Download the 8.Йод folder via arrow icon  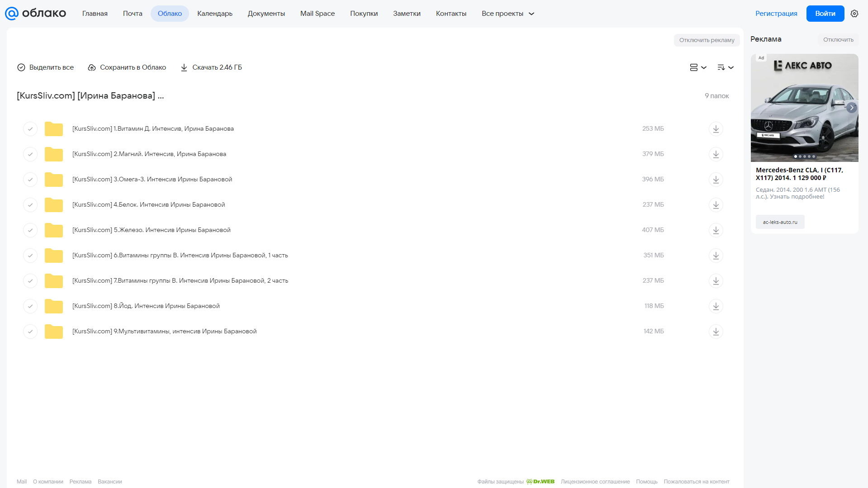[716, 306]
